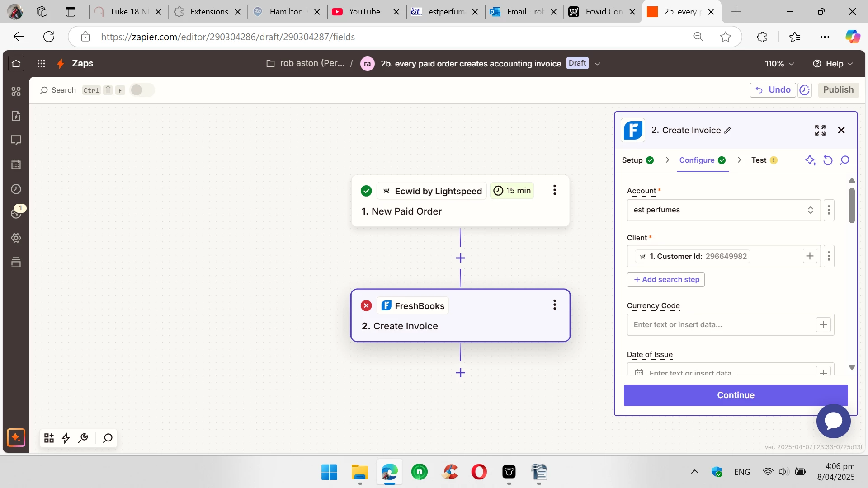The width and height of the screenshot is (868, 488).
Task: Click the comments icon in left sidebar
Action: pyautogui.click(x=16, y=140)
